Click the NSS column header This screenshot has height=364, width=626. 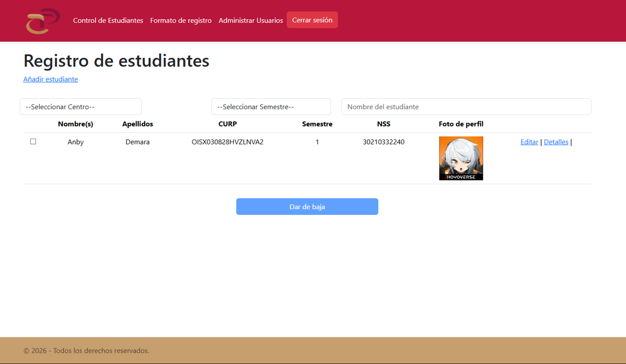pyautogui.click(x=384, y=124)
